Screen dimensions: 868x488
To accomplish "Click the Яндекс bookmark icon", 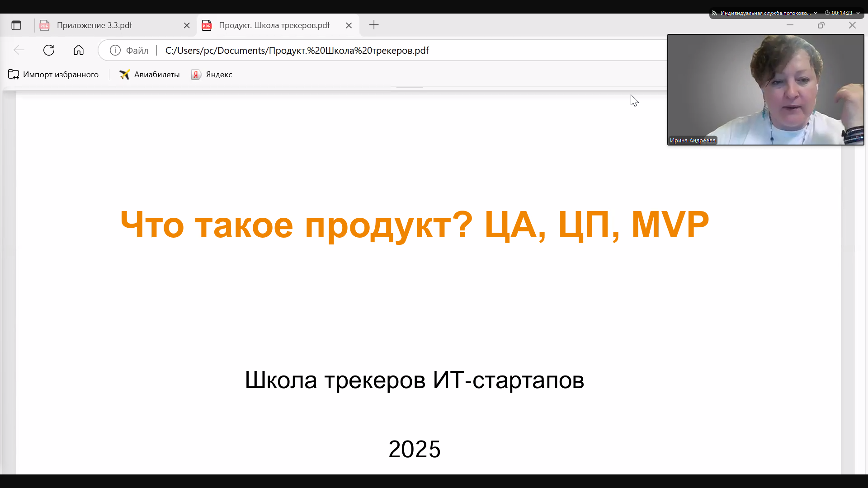I will coord(196,75).
